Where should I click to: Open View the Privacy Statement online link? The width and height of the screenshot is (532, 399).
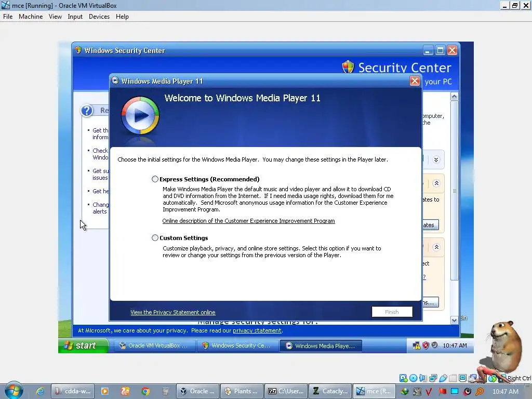click(172, 312)
